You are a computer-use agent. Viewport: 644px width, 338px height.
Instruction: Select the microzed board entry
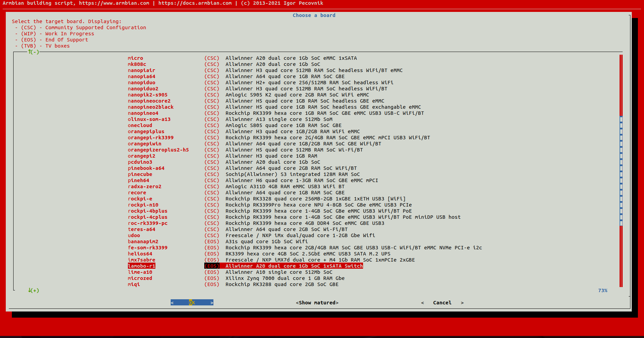click(x=140, y=278)
